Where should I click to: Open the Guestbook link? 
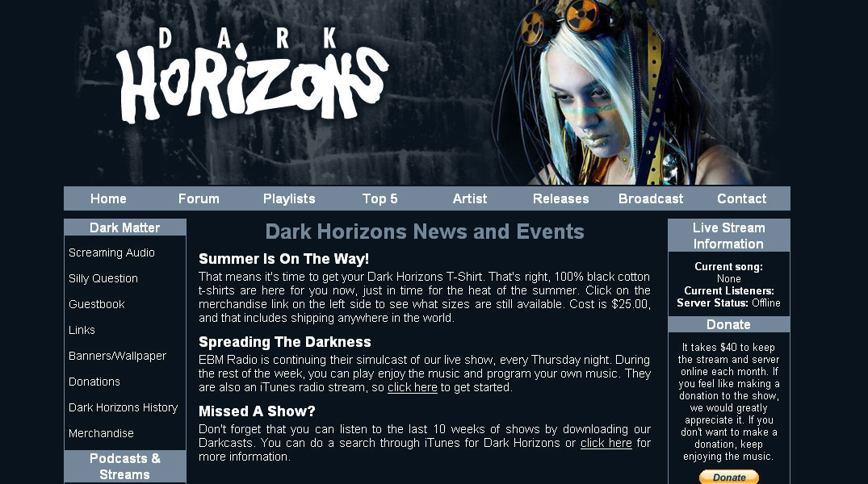97,304
